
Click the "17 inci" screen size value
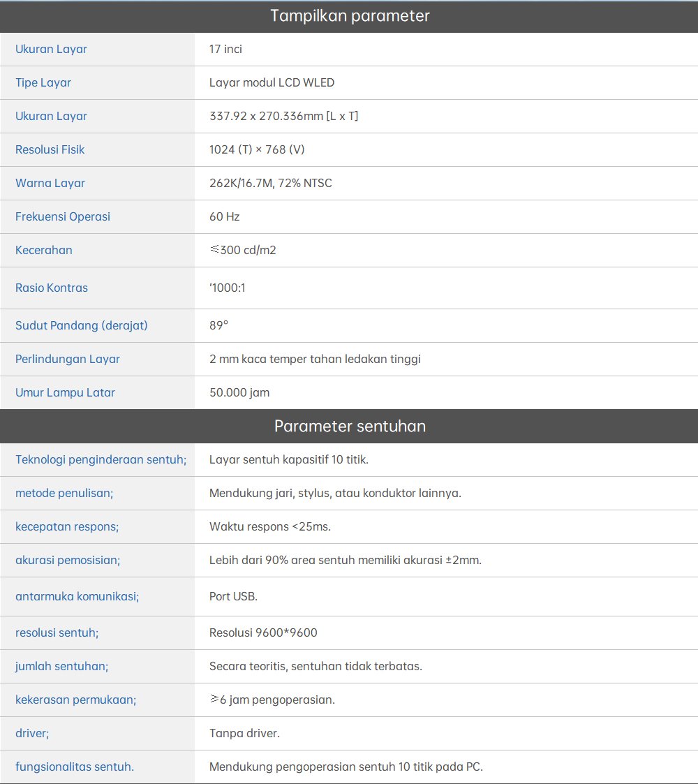(x=225, y=49)
